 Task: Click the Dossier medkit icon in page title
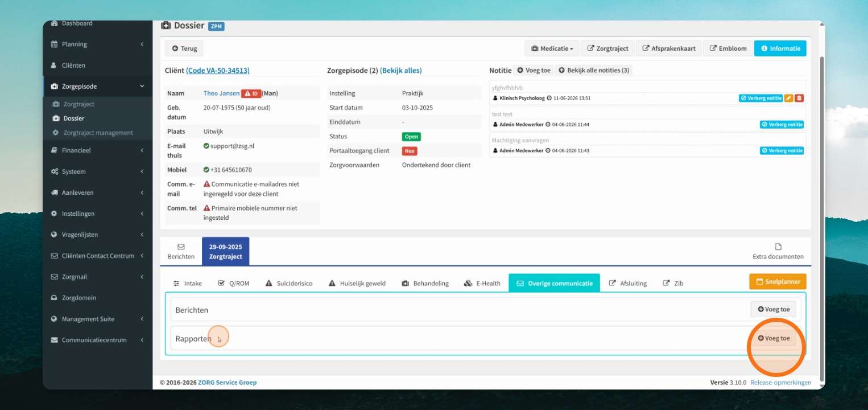pos(166,26)
